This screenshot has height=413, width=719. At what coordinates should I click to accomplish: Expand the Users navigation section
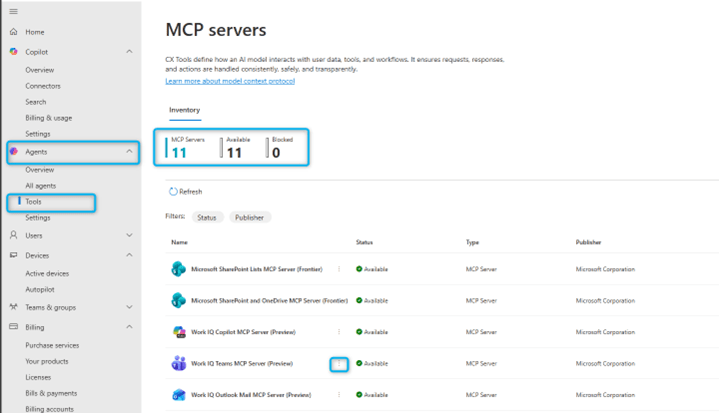click(129, 235)
